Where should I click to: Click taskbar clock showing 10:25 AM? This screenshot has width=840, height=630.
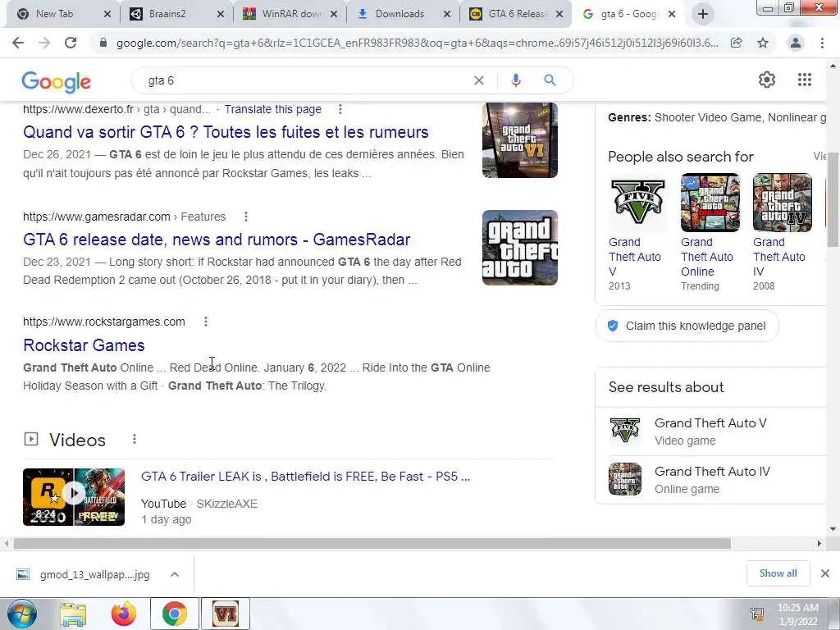coord(797,614)
